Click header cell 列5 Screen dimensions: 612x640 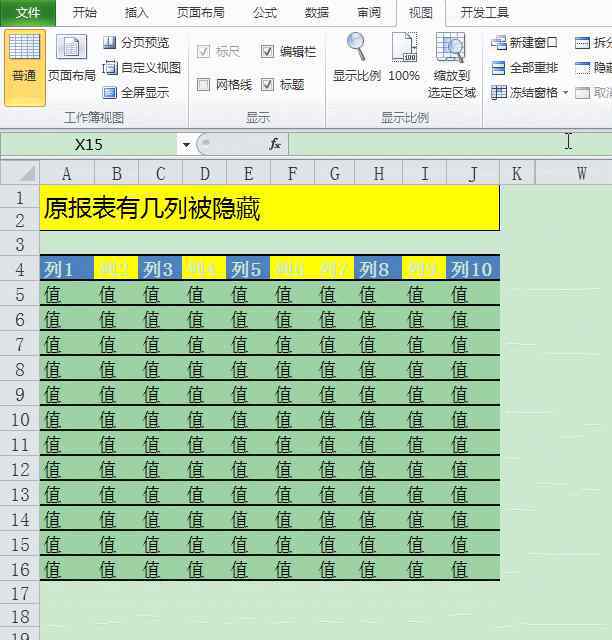click(x=248, y=269)
